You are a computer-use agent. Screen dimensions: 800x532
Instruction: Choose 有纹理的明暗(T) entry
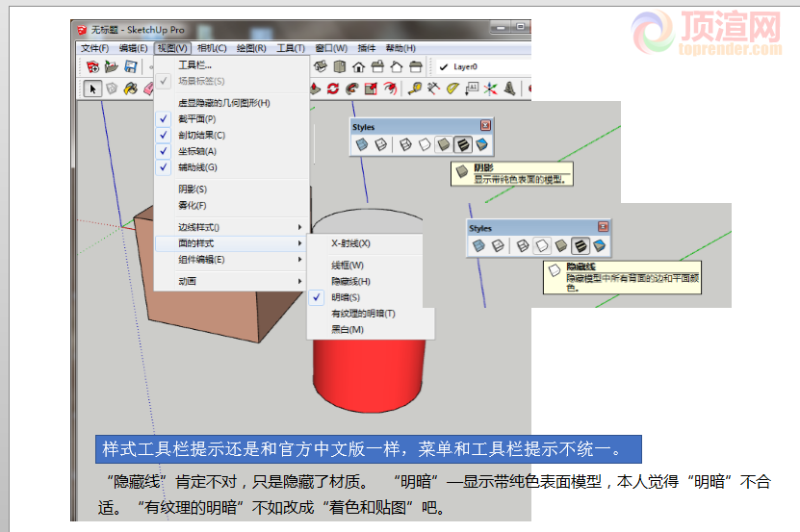click(371, 314)
